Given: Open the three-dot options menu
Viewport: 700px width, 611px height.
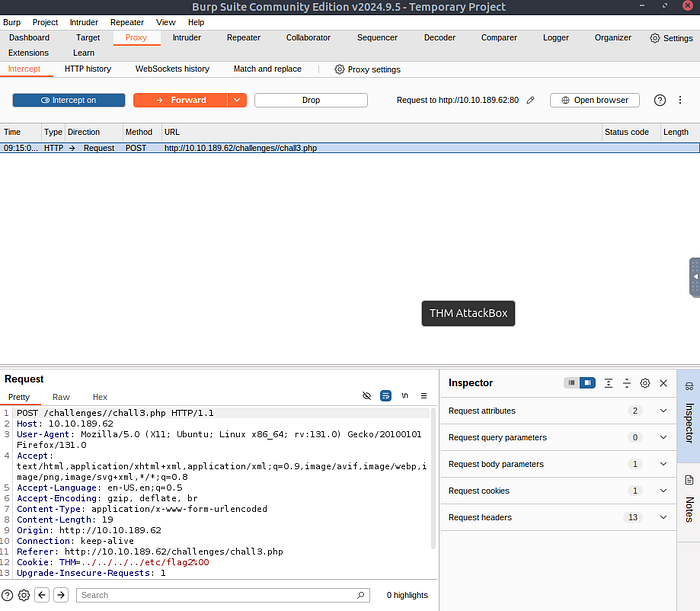Looking at the screenshot, I should 680,100.
